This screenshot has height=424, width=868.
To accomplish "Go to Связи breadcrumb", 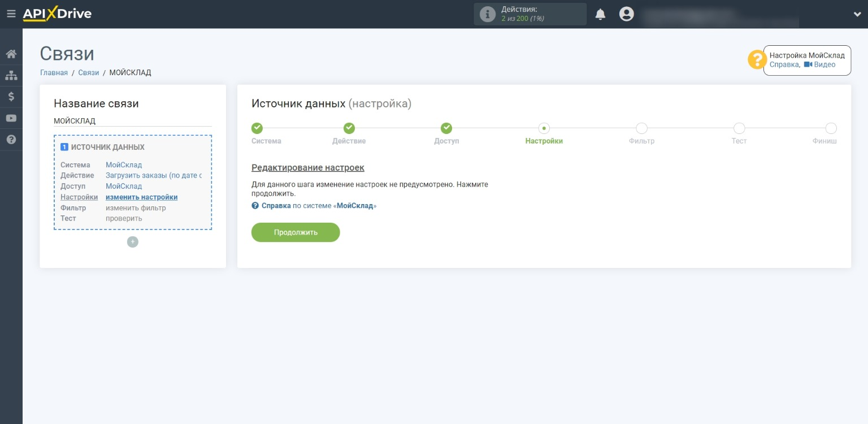I will 88,72.
